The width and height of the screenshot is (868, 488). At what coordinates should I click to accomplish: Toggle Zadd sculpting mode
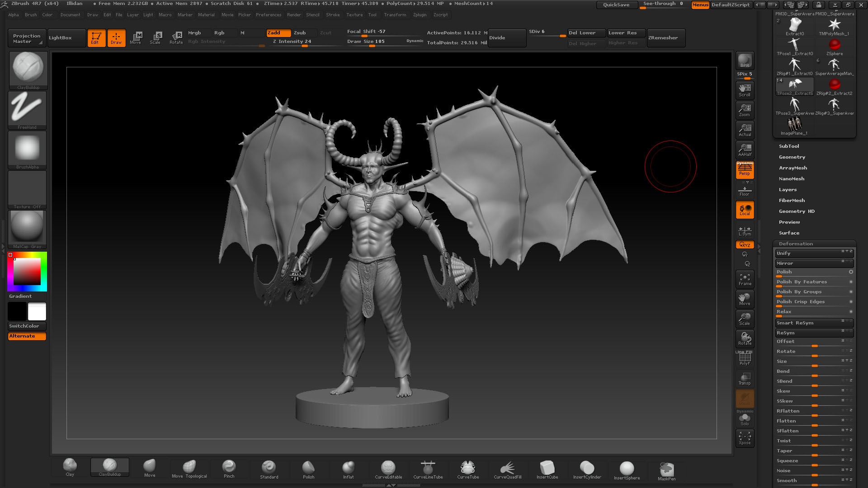coord(278,33)
